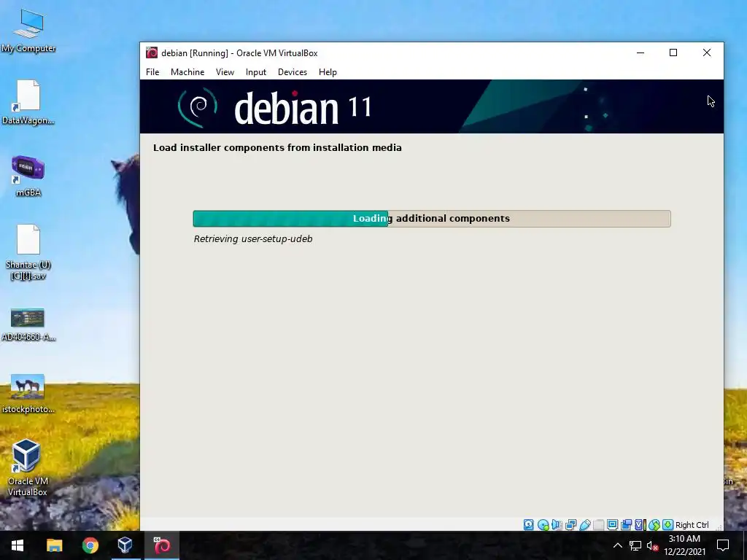Show hidden system tray icons
Viewport: 747px width, 560px height.
[x=617, y=545]
